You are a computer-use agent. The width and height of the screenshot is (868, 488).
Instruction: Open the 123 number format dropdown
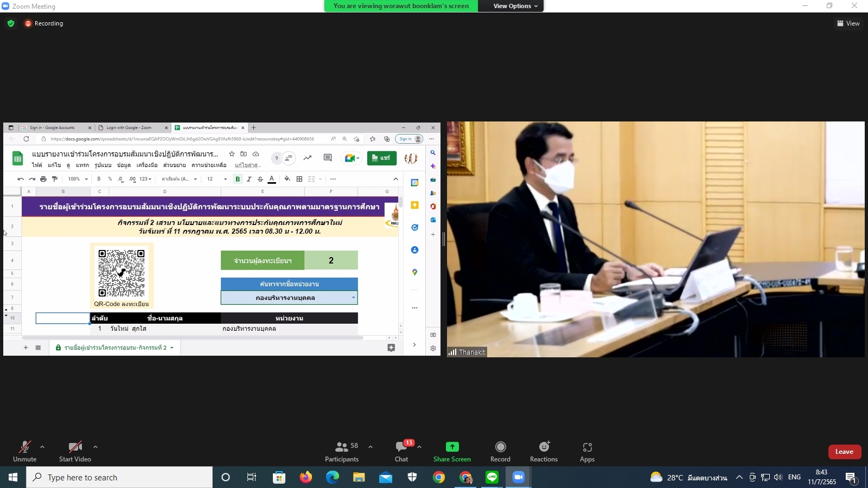point(145,179)
